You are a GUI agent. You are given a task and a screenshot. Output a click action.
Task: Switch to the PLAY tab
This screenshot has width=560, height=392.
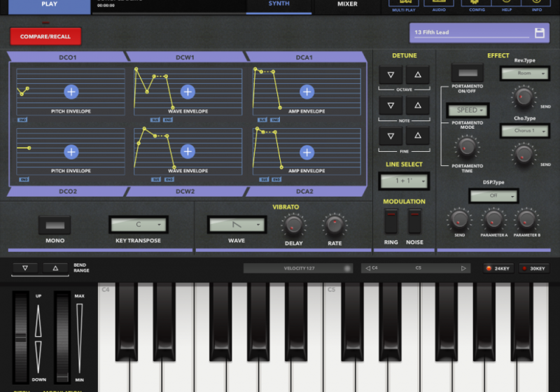(49, 6)
